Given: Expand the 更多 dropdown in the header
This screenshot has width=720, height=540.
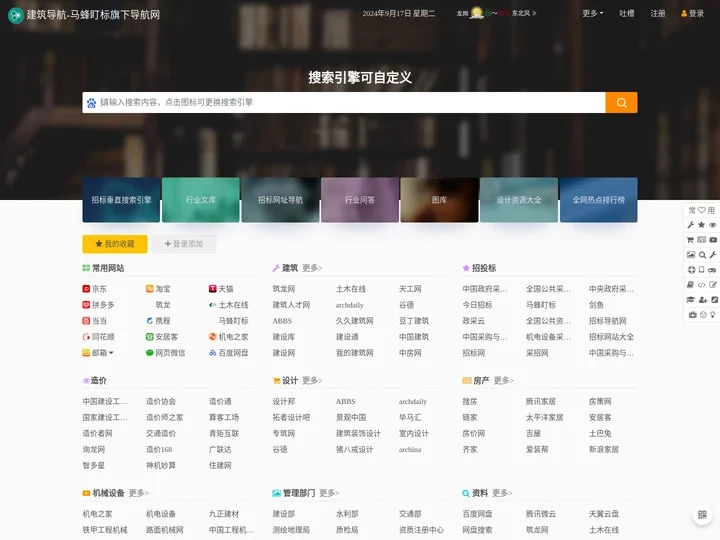Looking at the screenshot, I should click(x=593, y=13).
